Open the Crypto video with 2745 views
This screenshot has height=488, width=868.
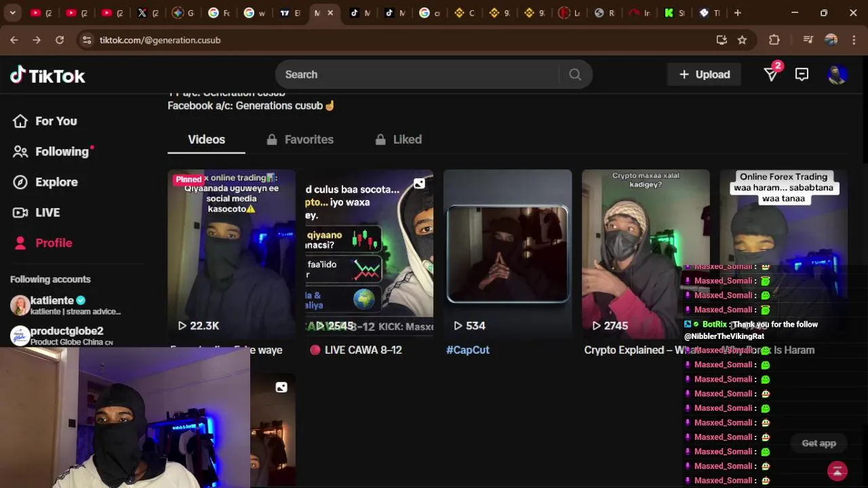pos(646,254)
